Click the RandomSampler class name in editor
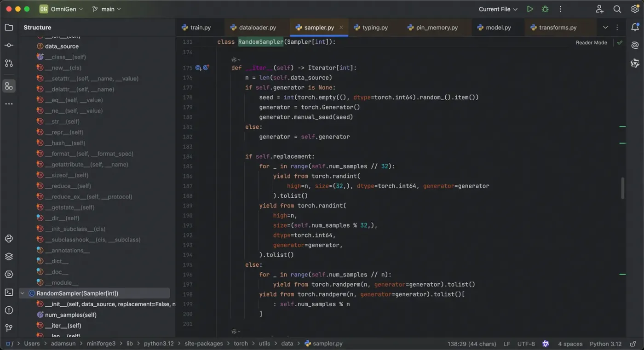This screenshot has height=350, width=644. 260,42
